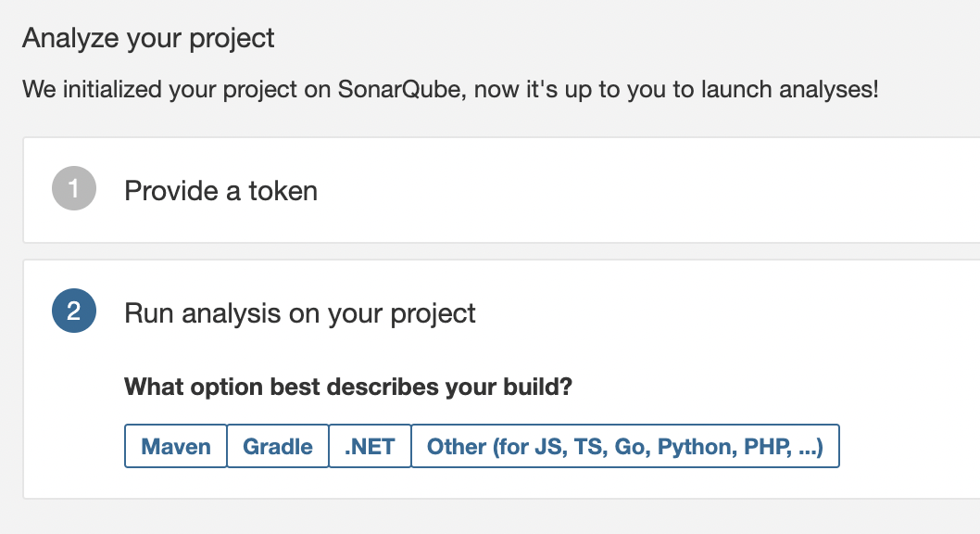Expand the Provide a token step
Screen dimensions: 980x534
[220, 191]
